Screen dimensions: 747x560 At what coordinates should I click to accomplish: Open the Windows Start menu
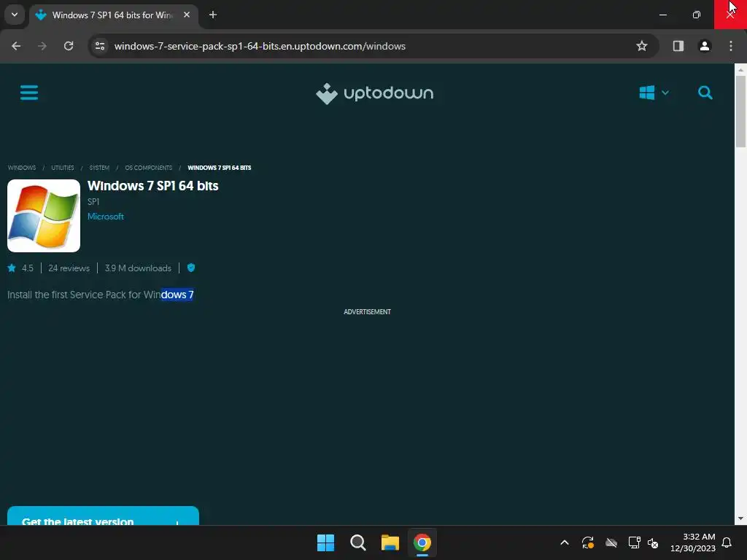click(x=326, y=542)
